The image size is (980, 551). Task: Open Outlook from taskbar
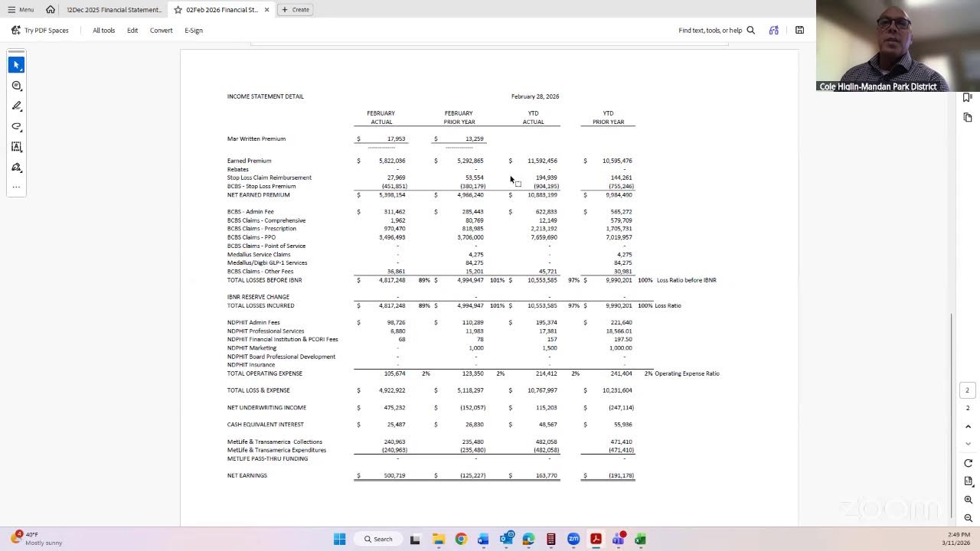(x=506, y=540)
